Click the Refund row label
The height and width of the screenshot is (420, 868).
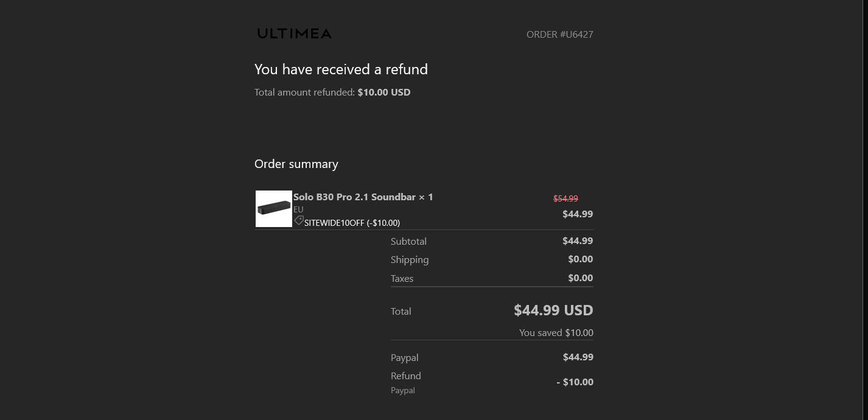click(406, 376)
